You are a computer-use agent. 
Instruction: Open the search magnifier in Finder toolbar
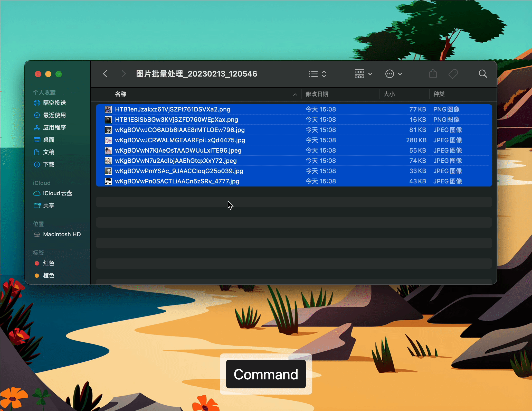tap(483, 74)
